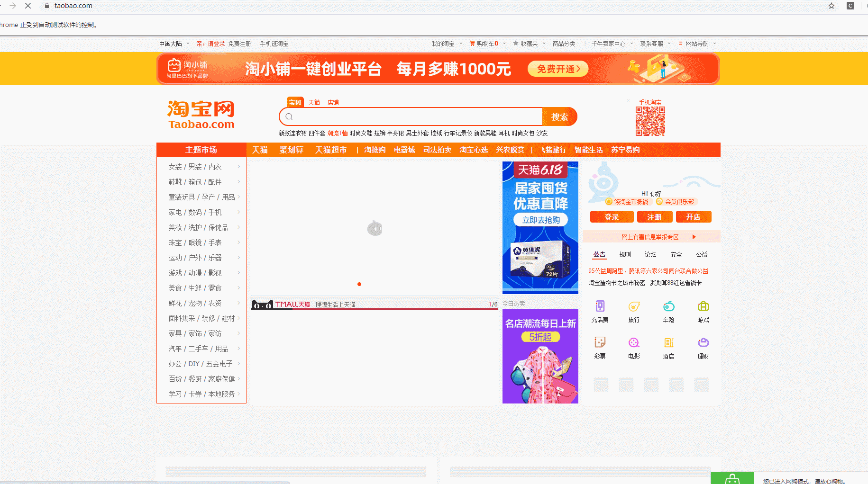Open 天猫超市 in the navigation bar
This screenshot has height=484, width=868.
pos(331,150)
